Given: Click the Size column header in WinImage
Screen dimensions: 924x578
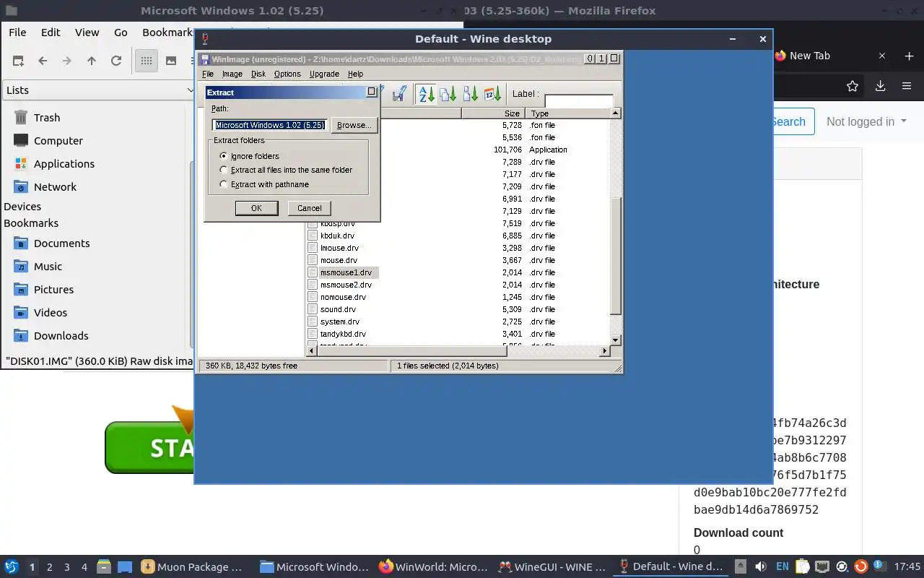Looking at the screenshot, I should pyautogui.click(x=492, y=113).
